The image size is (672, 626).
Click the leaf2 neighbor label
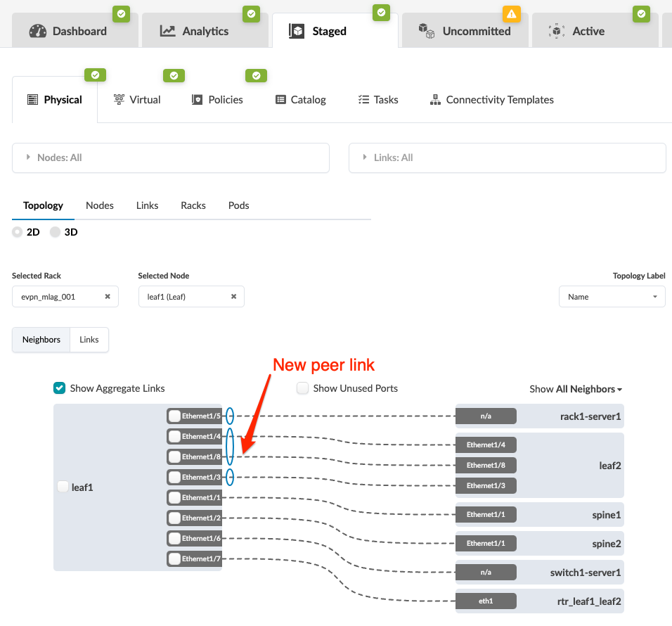click(610, 466)
